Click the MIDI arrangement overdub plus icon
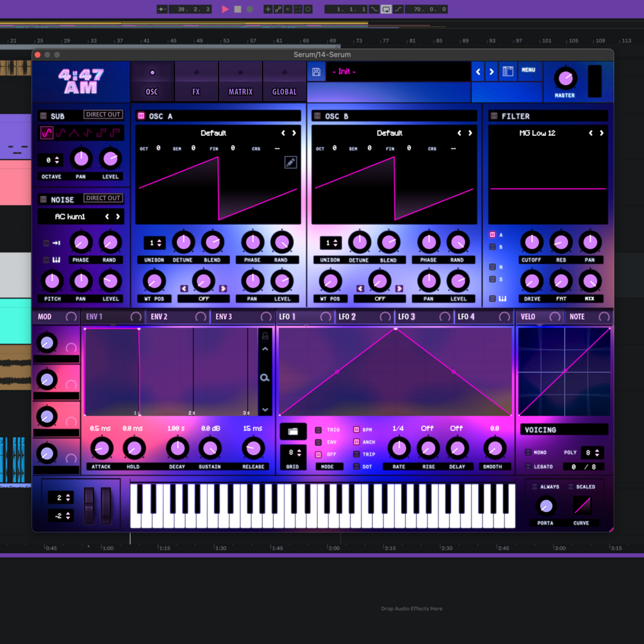The width and height of the screenshot is (644, 644). coord(268,9)
